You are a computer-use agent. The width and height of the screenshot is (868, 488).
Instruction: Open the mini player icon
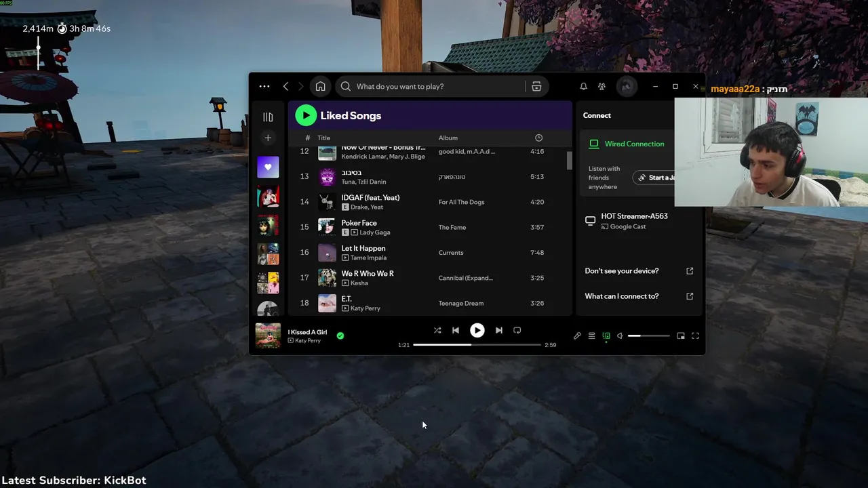pos(681,335)
